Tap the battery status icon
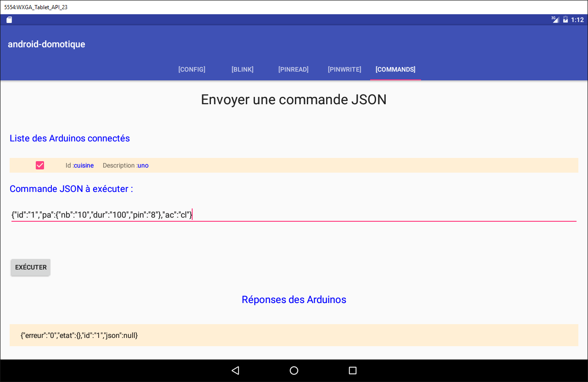Image resolution: width=588 pixels, height=382 pixels. (x=566, y=20)
